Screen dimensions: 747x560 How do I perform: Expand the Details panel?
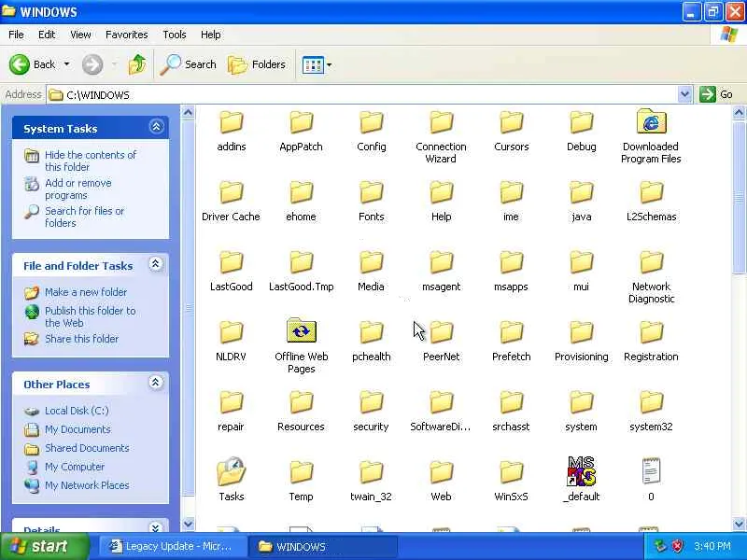155,527
